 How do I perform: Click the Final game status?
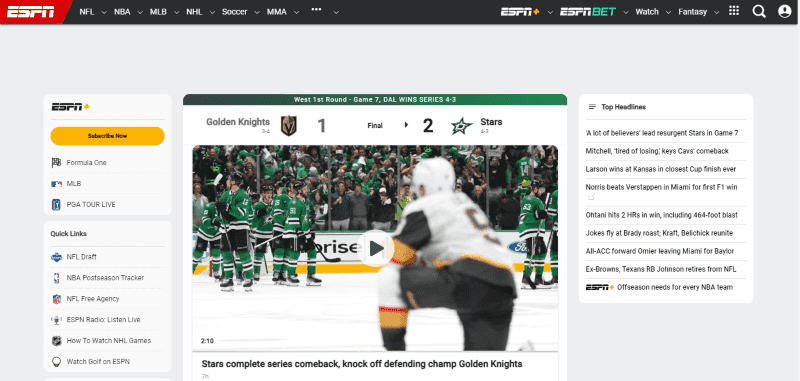[x=375, y=125]
